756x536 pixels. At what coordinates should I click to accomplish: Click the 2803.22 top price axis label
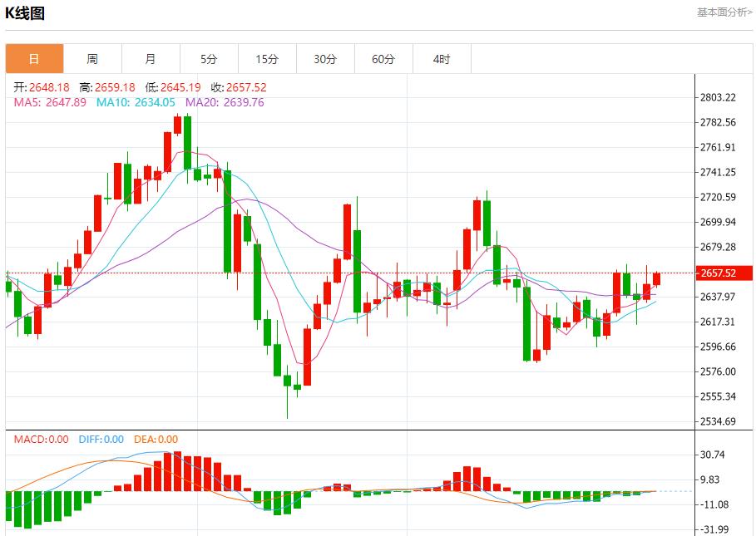tap(719, 97)
